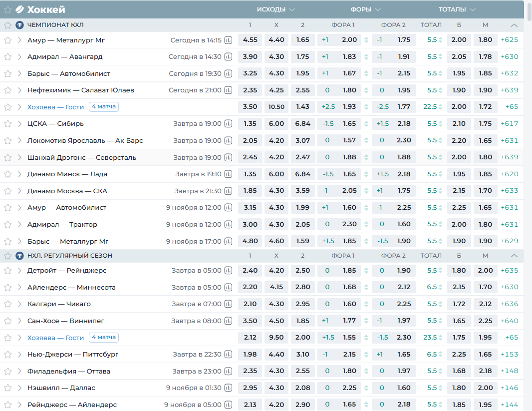Viewport: 532px width, 411px height.
Task: Open the Форы dropdown in header
Action: click(365, 9)
